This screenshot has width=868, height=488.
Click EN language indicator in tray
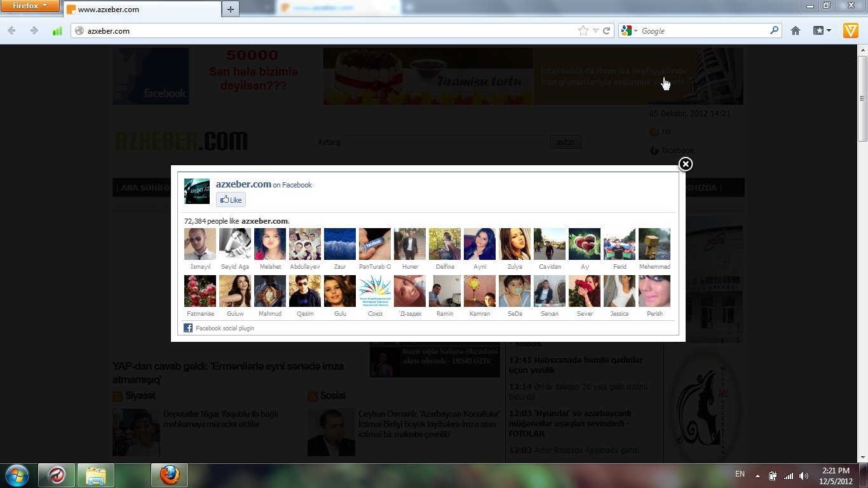740,474
